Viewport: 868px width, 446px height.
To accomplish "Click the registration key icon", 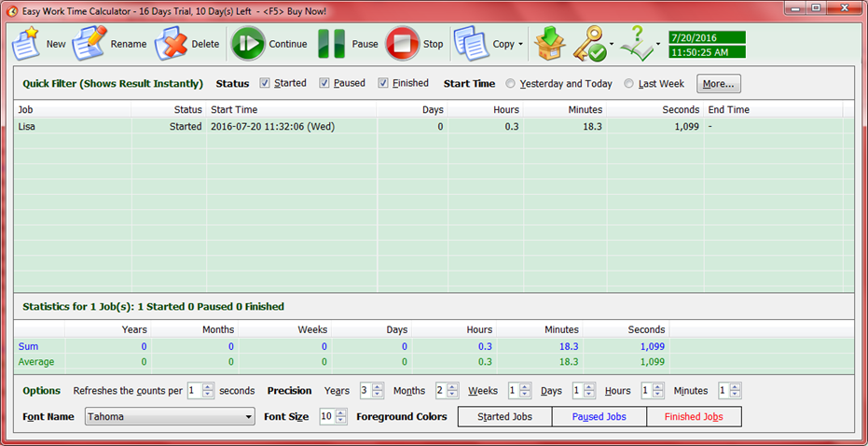I will (589, 44).
